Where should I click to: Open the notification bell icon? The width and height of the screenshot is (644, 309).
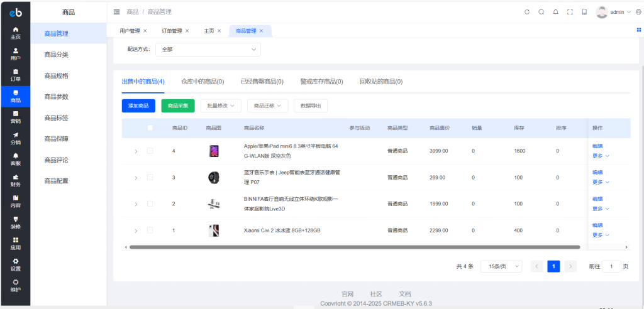(555, 12)
